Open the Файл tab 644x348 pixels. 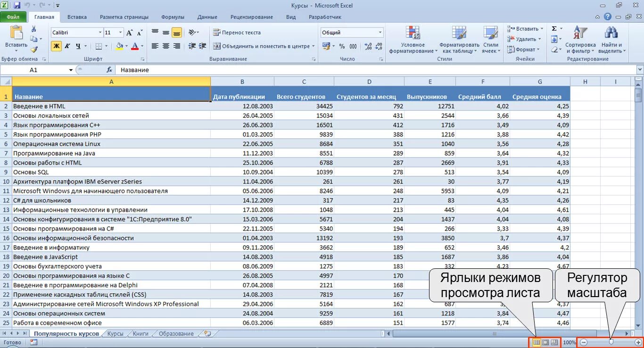coord(13,17)
